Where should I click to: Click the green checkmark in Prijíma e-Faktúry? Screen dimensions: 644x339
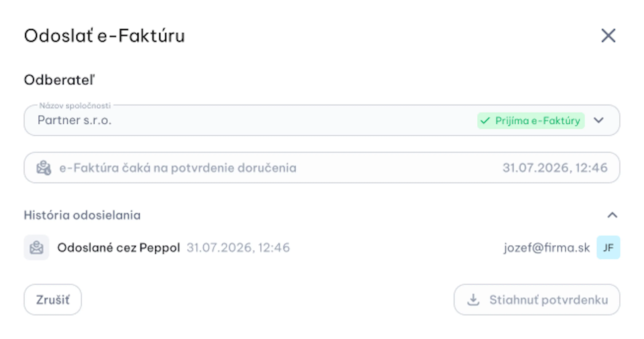coord(485,121)
